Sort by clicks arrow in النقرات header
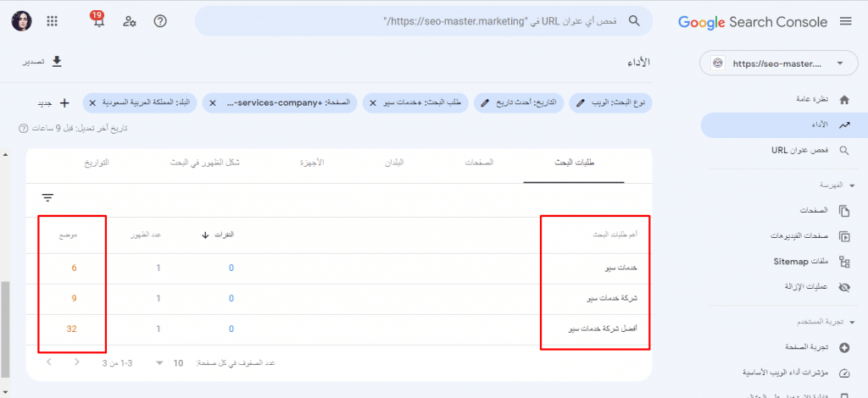The width and height of the screenshot is (868, 398). click(205, 235)
